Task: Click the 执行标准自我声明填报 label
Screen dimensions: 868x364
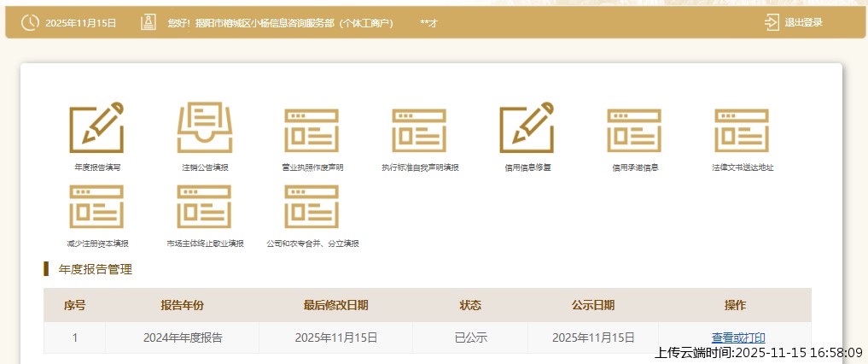Action: click(420, 167)
